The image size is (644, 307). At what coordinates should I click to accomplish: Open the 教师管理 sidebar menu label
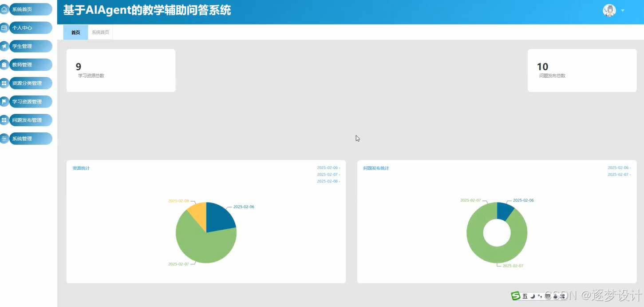22,65
